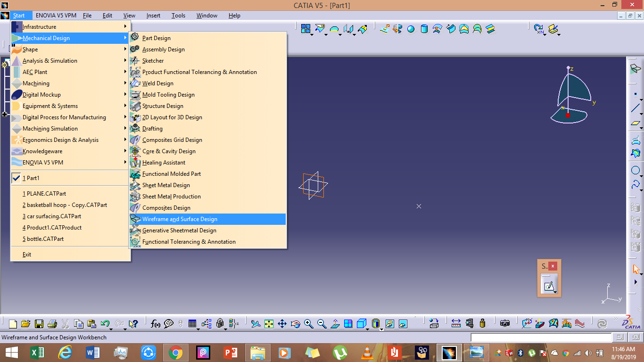Expand the Point tool dropdown on right toolbar

[642, 99]
